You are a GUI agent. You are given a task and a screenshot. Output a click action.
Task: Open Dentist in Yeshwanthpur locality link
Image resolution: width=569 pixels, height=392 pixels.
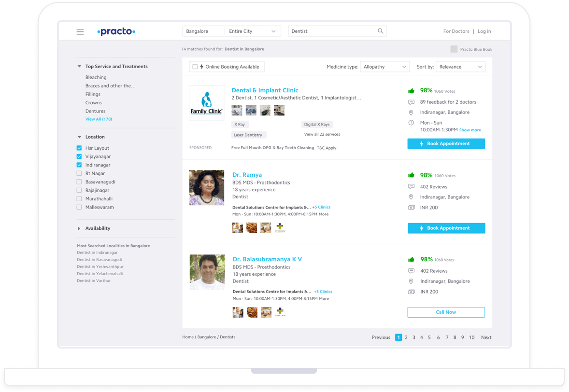pyautogui.click(x=100, y=266)
